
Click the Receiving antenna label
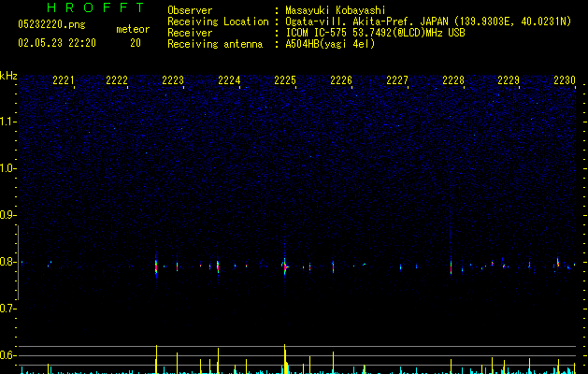pyautogui.click(x=215, y=44)
